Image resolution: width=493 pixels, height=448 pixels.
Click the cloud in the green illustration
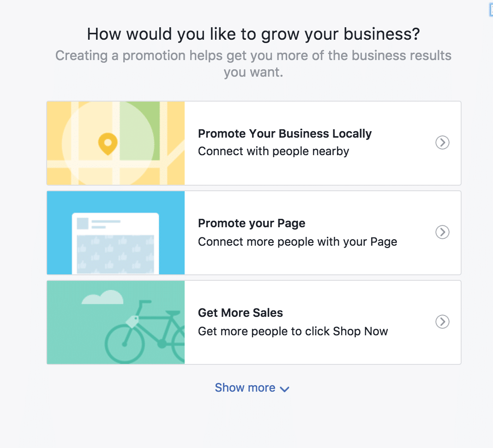tap(102, 297)
